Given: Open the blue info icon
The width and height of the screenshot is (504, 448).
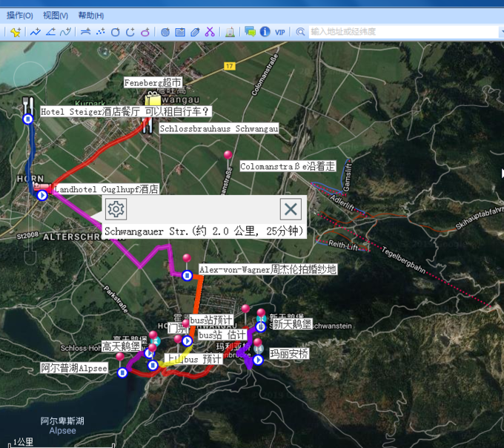Looking at the screenshot, I should (265, 32).
